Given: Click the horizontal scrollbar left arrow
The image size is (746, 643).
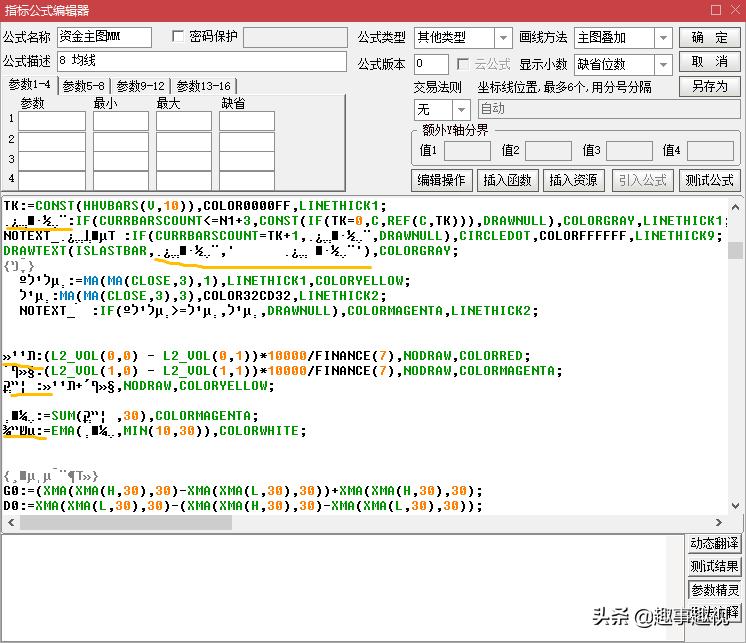Looking at the screenshot, I should click(x=10, y=522).
